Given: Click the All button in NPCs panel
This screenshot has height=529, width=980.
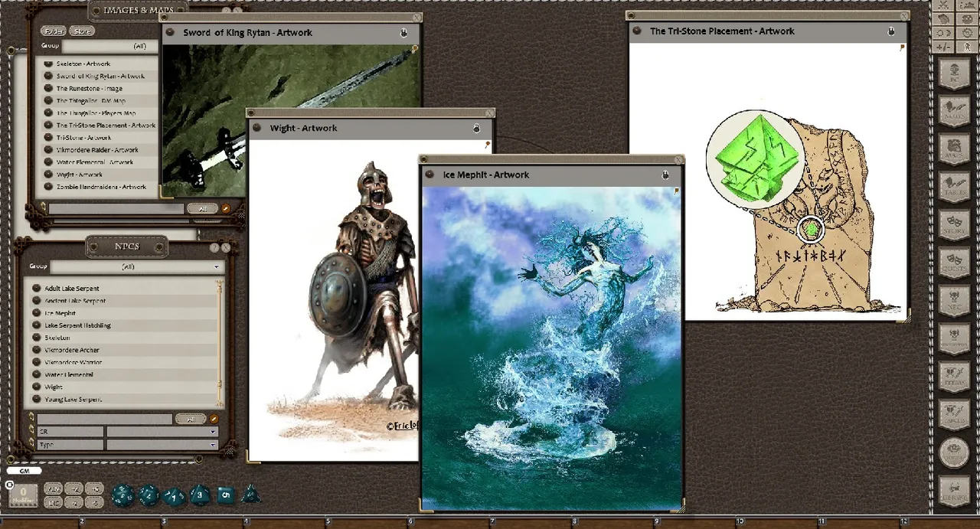Looking at the screenshot, I should (190, 419).
